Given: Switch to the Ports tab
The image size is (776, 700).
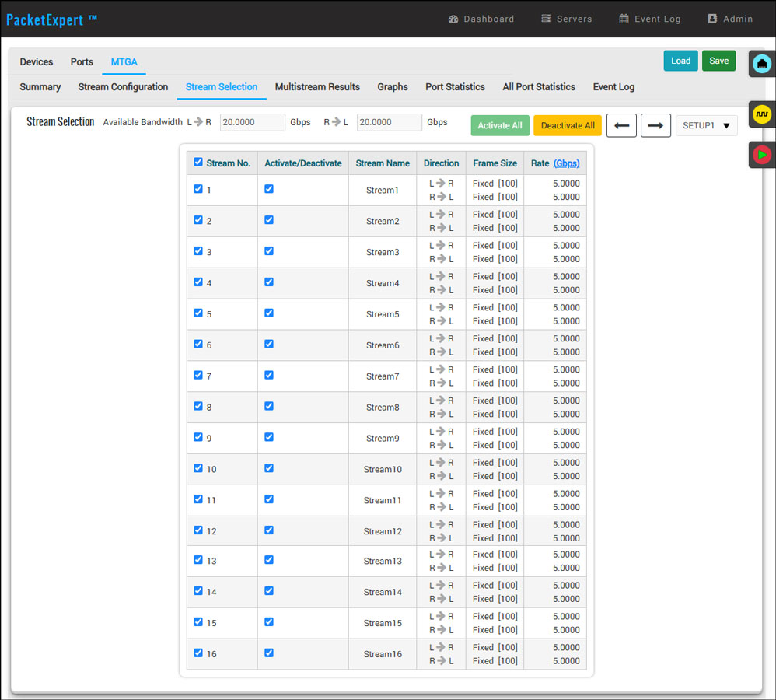Looking at the screenshot, I should 82,62.
